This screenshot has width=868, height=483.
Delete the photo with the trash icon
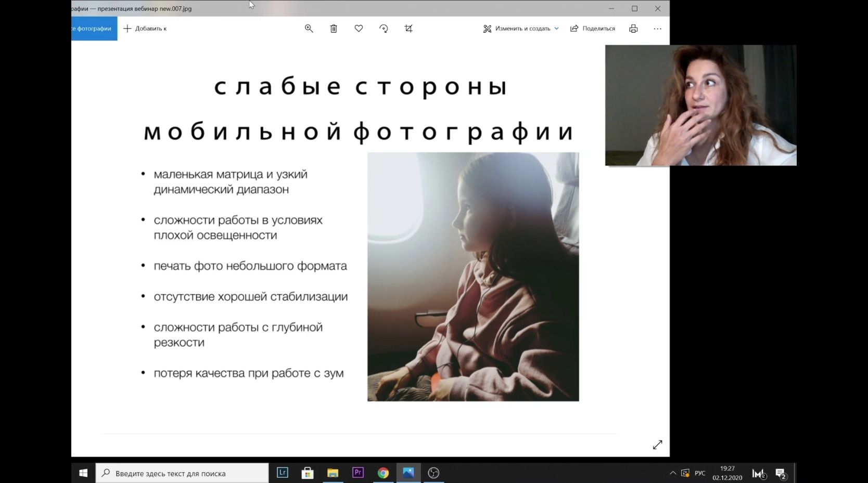point(334,29)
